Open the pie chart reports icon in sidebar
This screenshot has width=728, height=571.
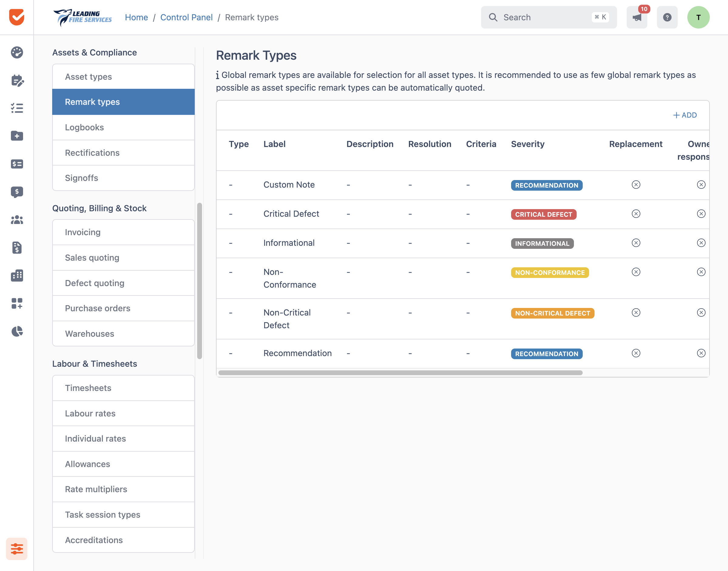pyautogui.click(x=17, y=331)
